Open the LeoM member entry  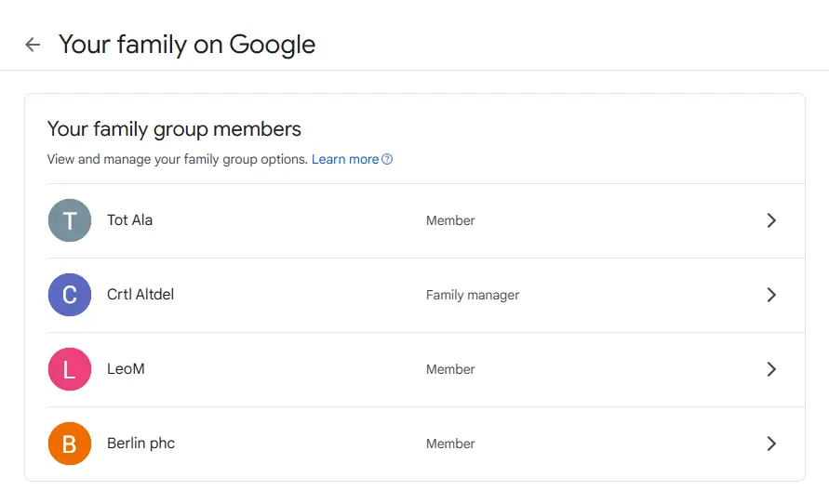point(425,369)
